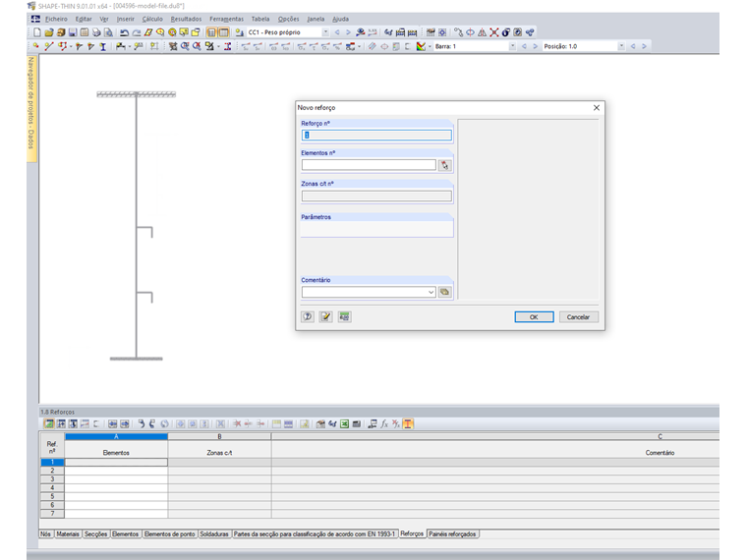
Task: Save the model with the floppy disk icon
Action: coord(73,32)
